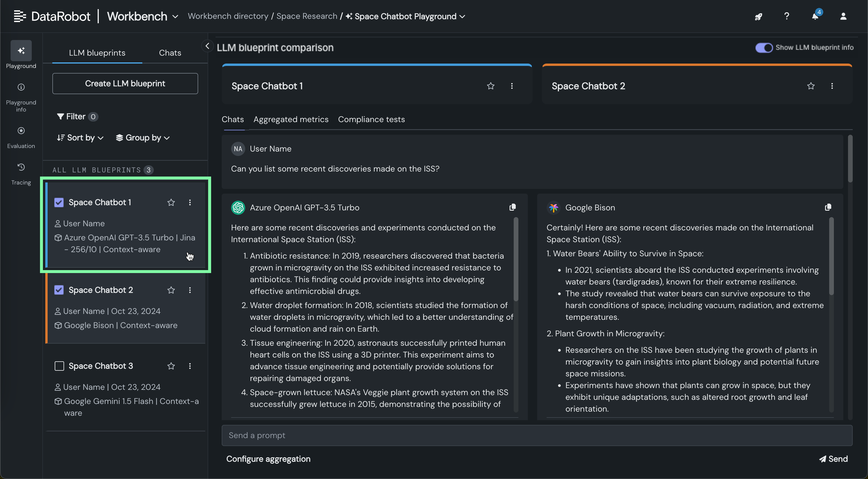Image resolution: width=868 pixels, height=479 pixels.
Task: Switch to the Aggregated metrics tab
Action: [x=291, y=119]
